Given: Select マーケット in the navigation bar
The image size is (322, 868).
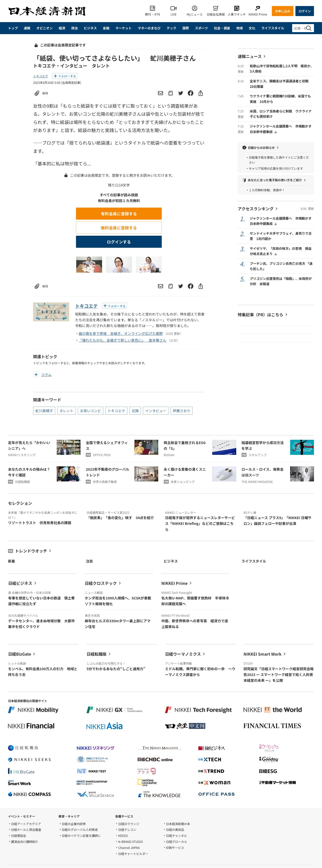Looking at the screenshot, I should (x=123, y=28).
